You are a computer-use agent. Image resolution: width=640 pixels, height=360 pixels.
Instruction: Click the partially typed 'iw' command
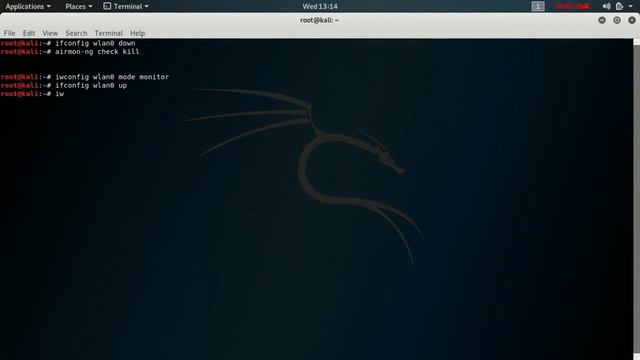60,94
